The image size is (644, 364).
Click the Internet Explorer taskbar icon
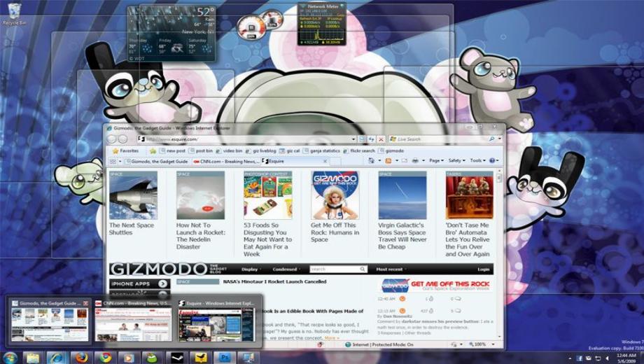coord(57,358)
